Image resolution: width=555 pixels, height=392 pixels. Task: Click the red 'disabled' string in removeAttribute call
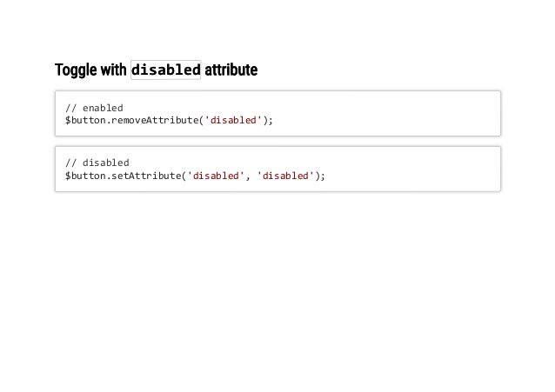(233, 121)
